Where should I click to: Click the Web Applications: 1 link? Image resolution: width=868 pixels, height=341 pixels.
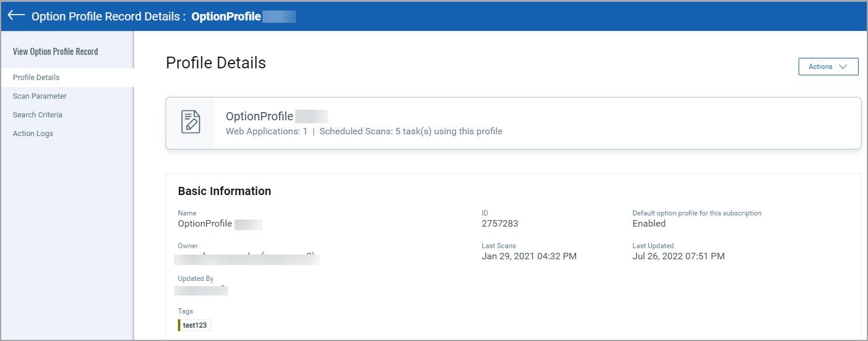click(266, 131)
